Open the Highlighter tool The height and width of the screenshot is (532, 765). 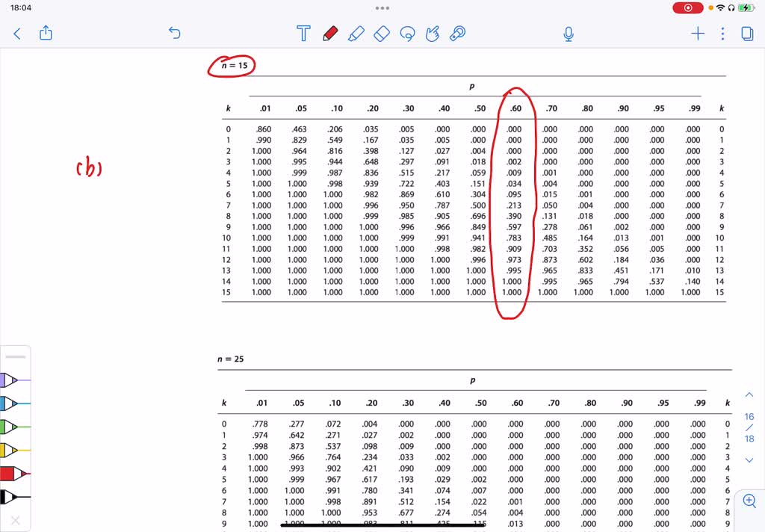tap(356, 34)
